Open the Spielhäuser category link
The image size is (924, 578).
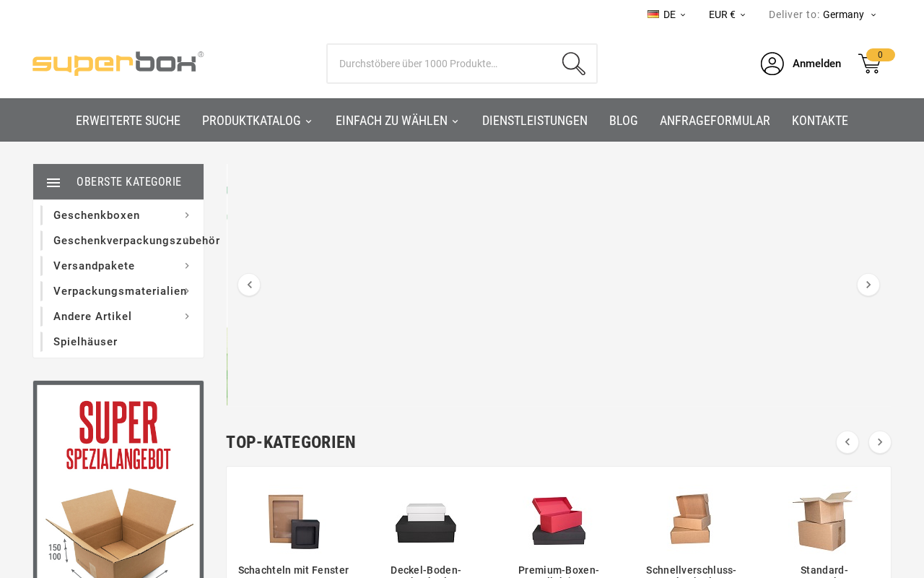(85, 342)
